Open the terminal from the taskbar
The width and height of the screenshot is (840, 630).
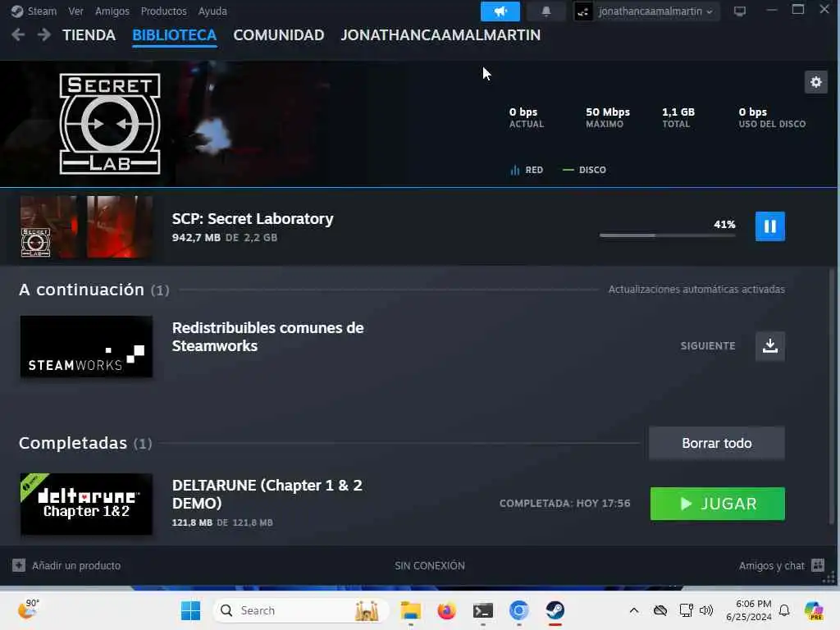pyautogui.click(x=482, y=610)
